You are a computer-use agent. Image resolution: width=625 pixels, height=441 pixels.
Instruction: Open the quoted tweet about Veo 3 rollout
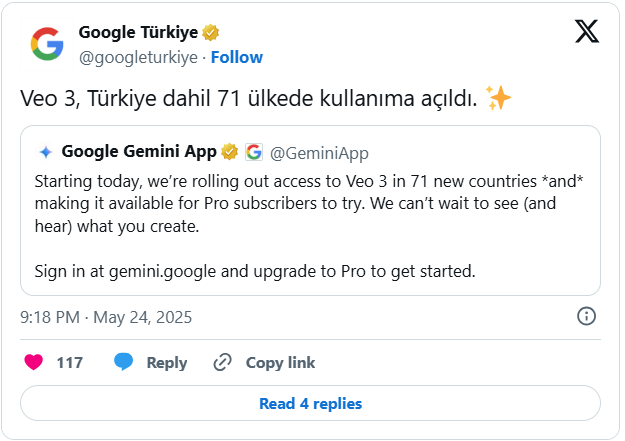point(311,211)
